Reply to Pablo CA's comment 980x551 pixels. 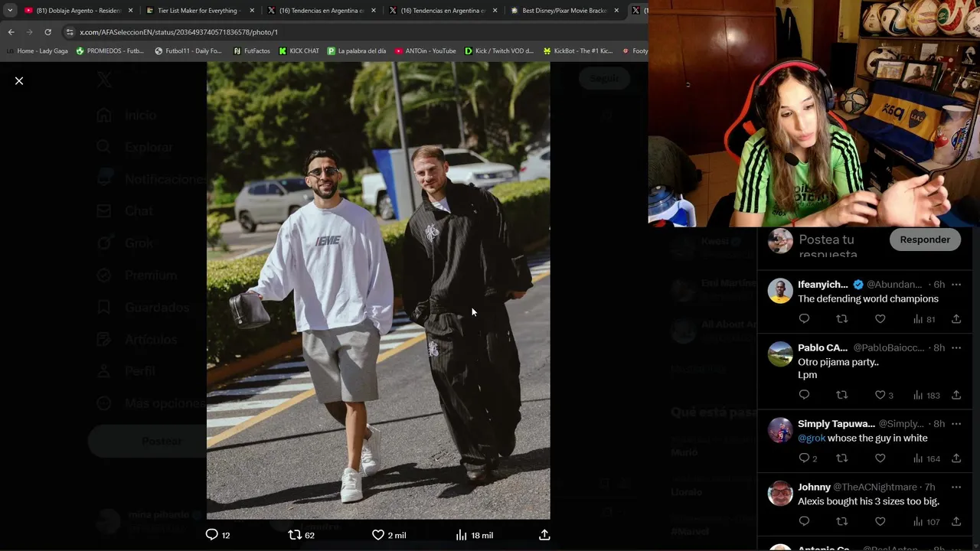pyautogui.click(x=804, y=395)
